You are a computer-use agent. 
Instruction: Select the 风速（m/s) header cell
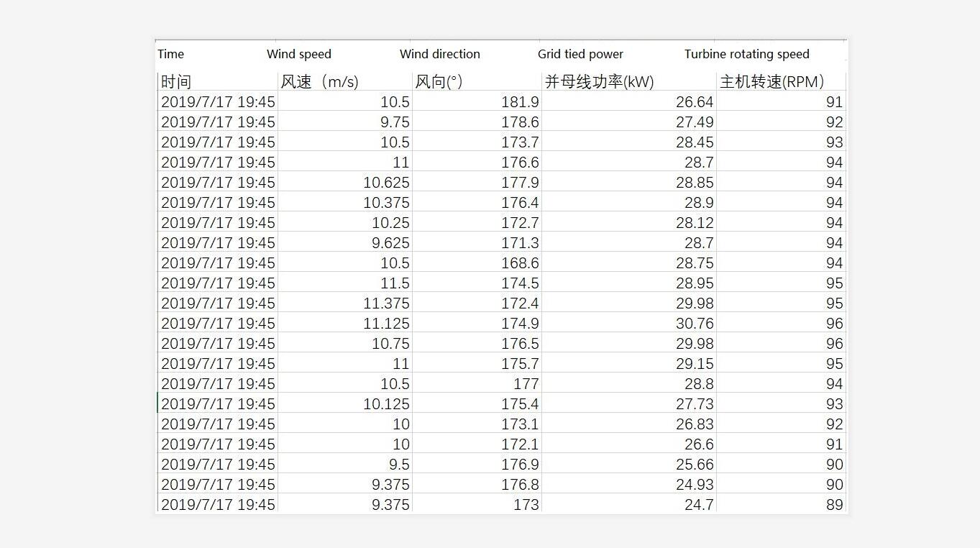(344, 81)
